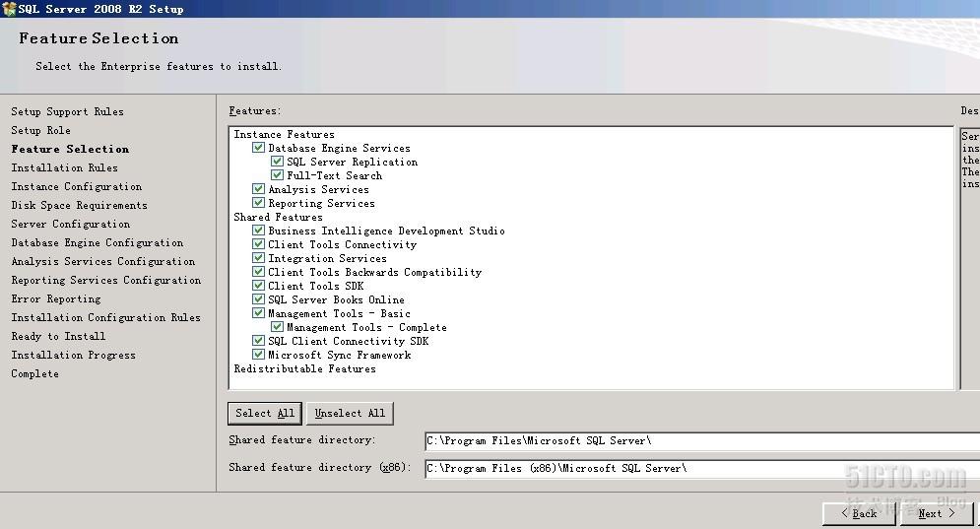Select Complete step in sidebar
The height and width of the screenshot is (529, 980).
point(35,374)
